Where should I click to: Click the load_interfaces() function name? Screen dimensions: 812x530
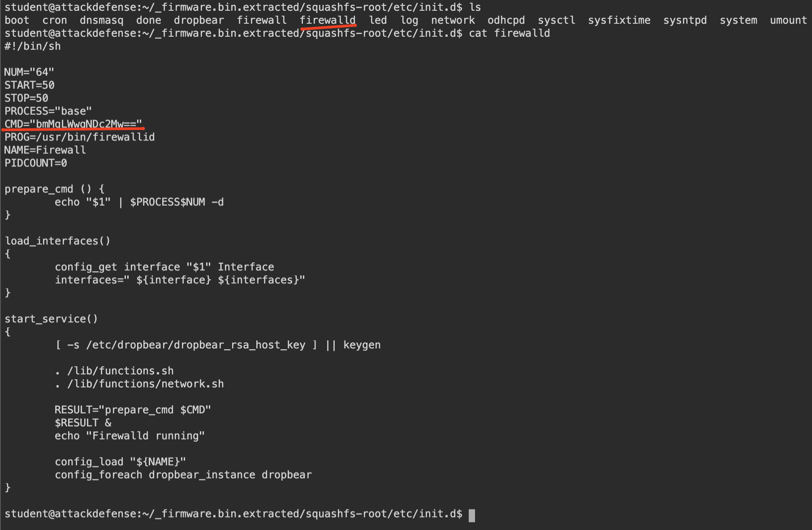[x=57, y=241]
